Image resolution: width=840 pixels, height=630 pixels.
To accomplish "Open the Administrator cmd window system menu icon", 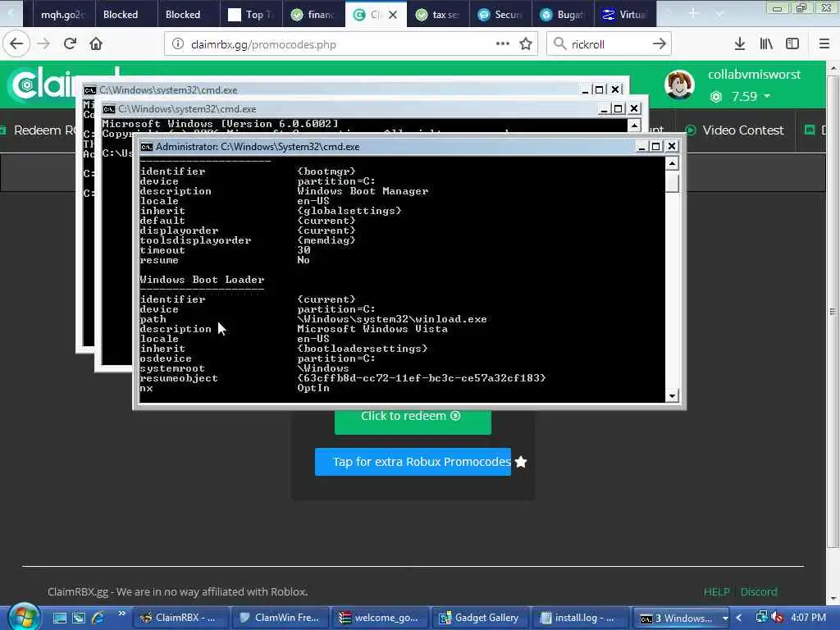I will tap(146, 147).
